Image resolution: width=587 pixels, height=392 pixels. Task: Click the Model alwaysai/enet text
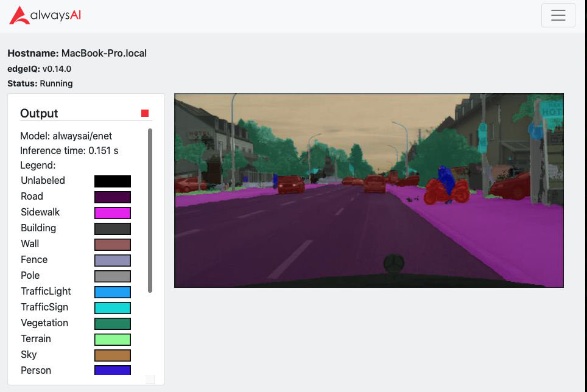tap(66, 136)
